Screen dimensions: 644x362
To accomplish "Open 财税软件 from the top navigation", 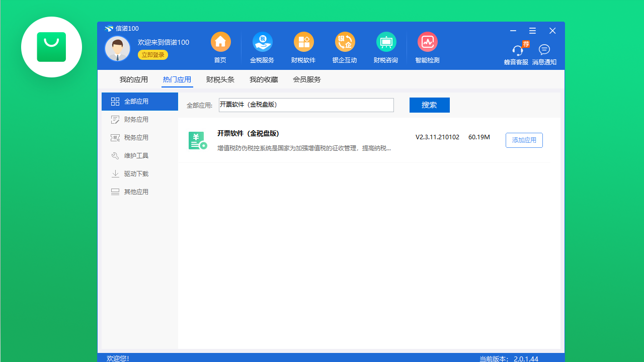I will click(303, 48).
